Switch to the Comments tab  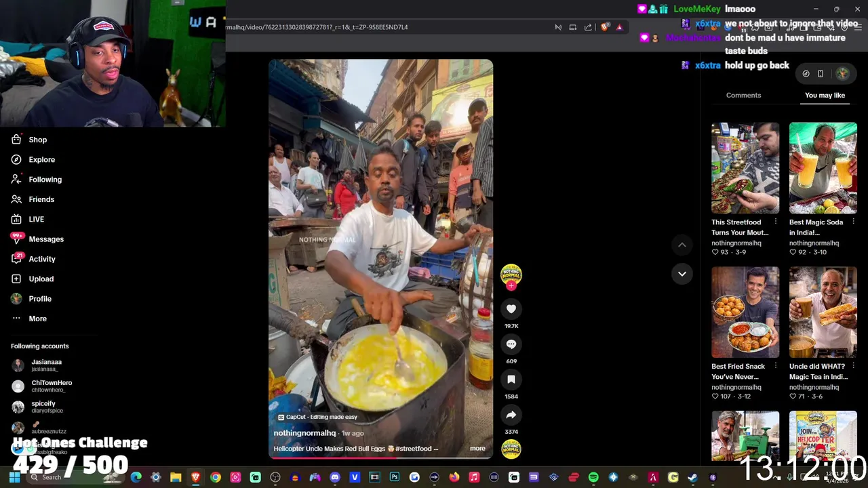[x=743, y=96]
